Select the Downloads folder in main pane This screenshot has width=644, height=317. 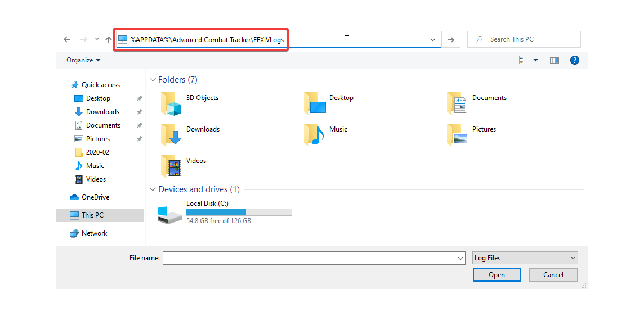click(190, 134)
